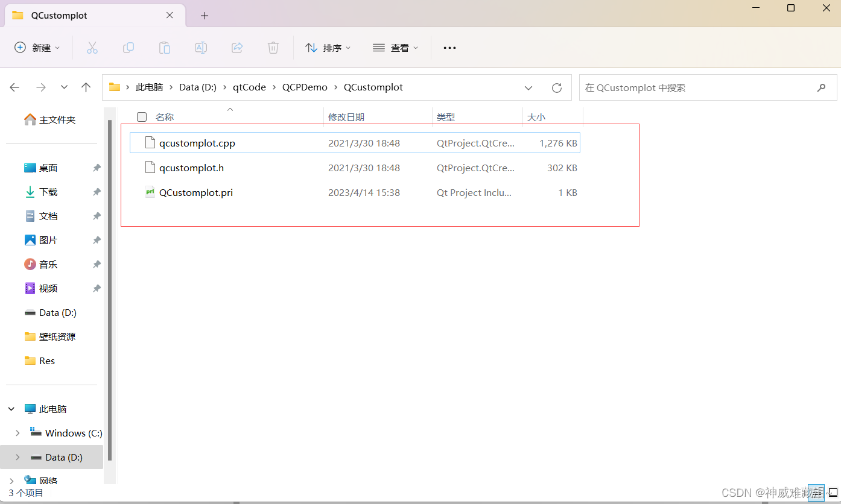Select the qcustomplot.cpp file name
Image resolution: width=841 pixels, height=504 pixels.
tap(197, 143)
